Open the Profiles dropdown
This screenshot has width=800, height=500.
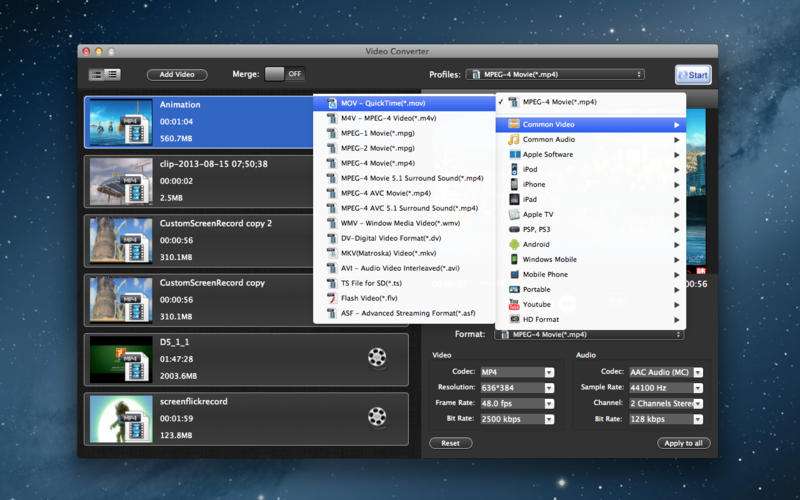pyautogui.click(x=555, y=74)
